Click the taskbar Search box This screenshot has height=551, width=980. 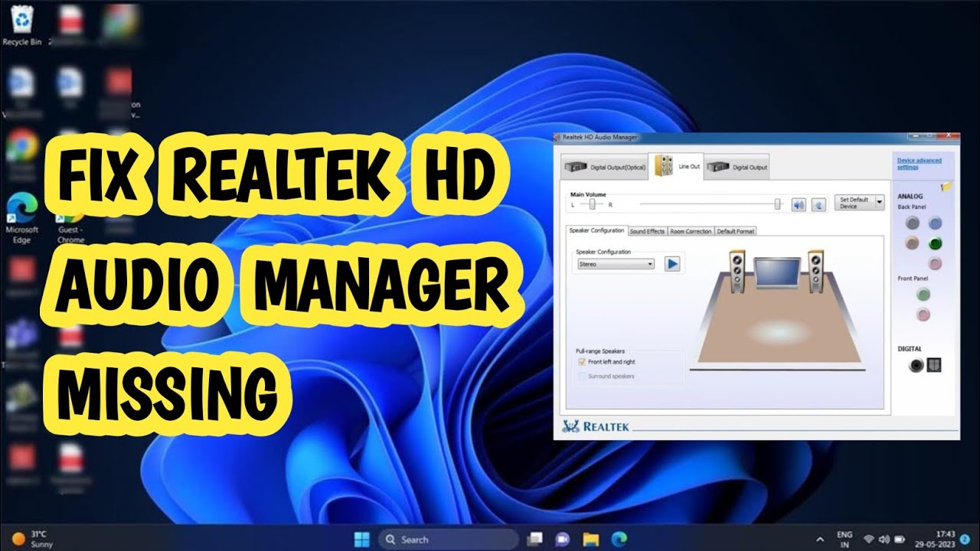(x=449, y=539)
